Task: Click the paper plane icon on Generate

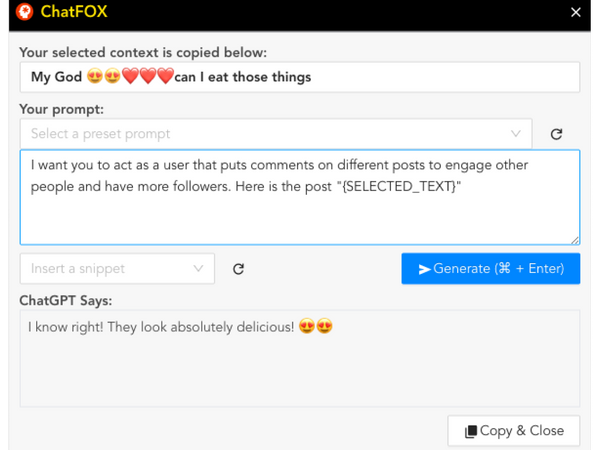Action: tap(424, 269)
